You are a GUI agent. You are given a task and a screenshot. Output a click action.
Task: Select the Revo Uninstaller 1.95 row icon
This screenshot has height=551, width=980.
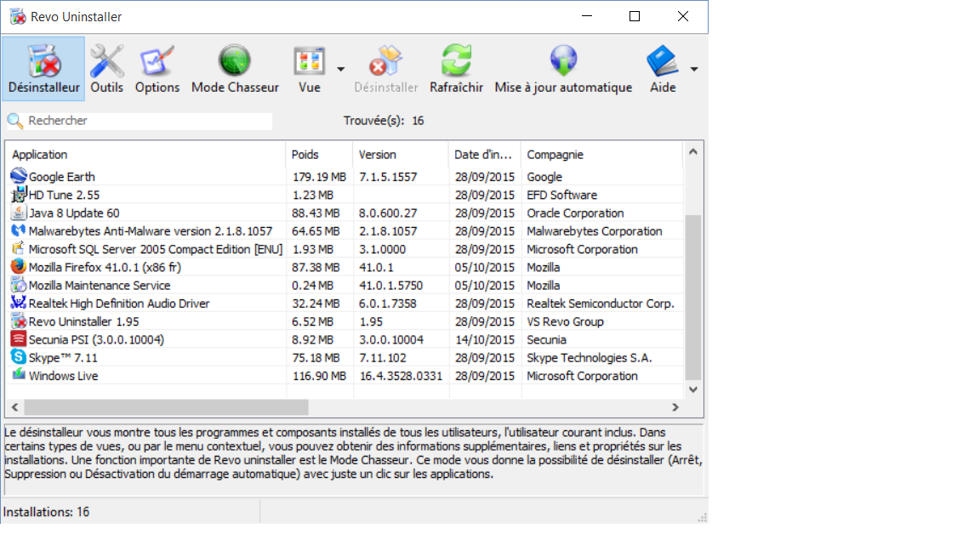[x=18, y=321]
